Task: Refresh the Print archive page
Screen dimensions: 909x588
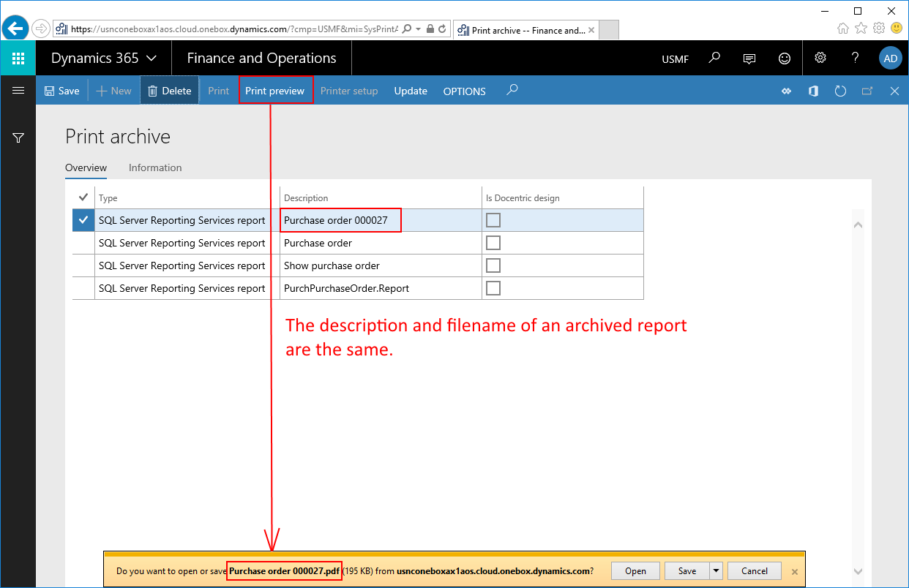Action: coord(840,91)
